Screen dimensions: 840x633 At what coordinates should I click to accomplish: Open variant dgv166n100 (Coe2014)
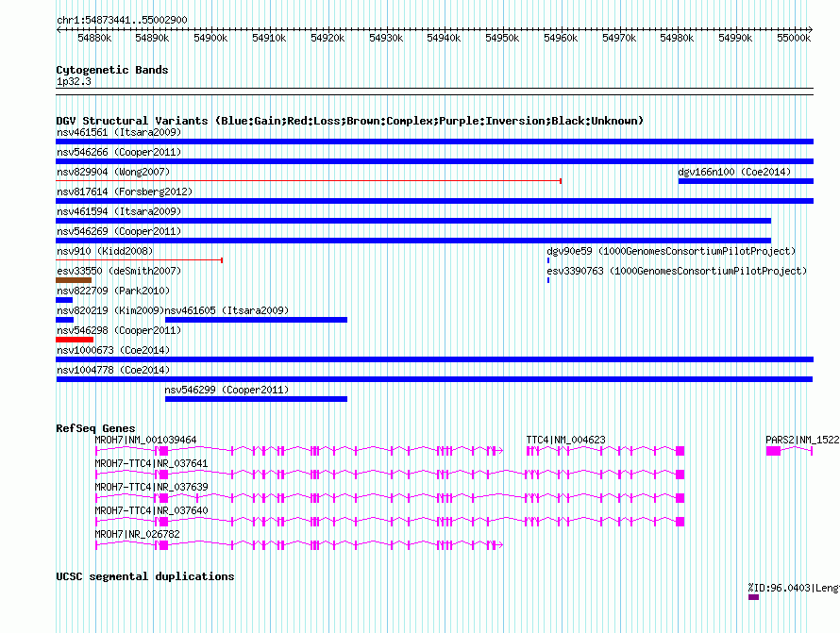(746, 181)
